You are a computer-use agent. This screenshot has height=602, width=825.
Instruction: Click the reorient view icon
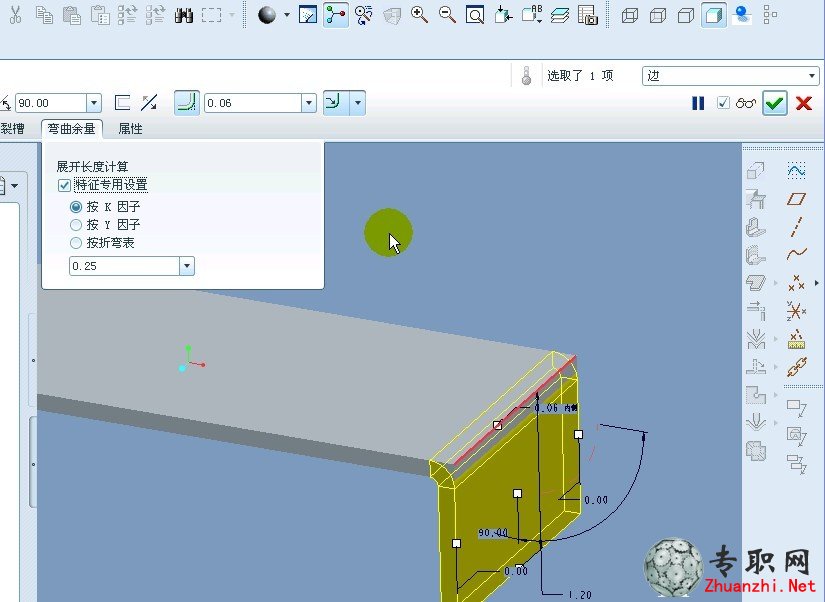(x=504, y=15)
